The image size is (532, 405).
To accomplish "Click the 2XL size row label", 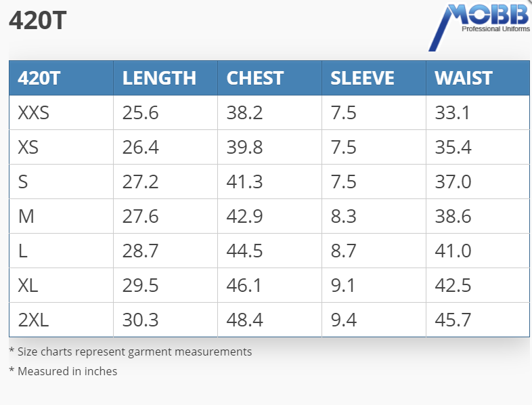I will [x=34, y=320].
